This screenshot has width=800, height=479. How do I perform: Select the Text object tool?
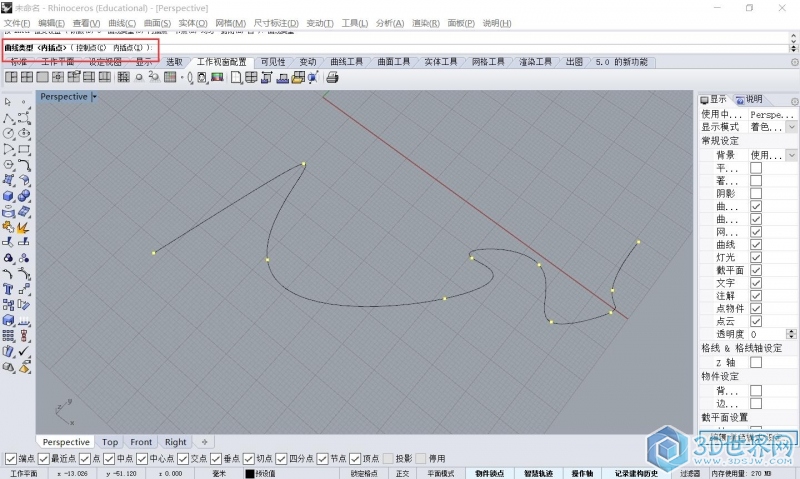[x=8, y=289]
